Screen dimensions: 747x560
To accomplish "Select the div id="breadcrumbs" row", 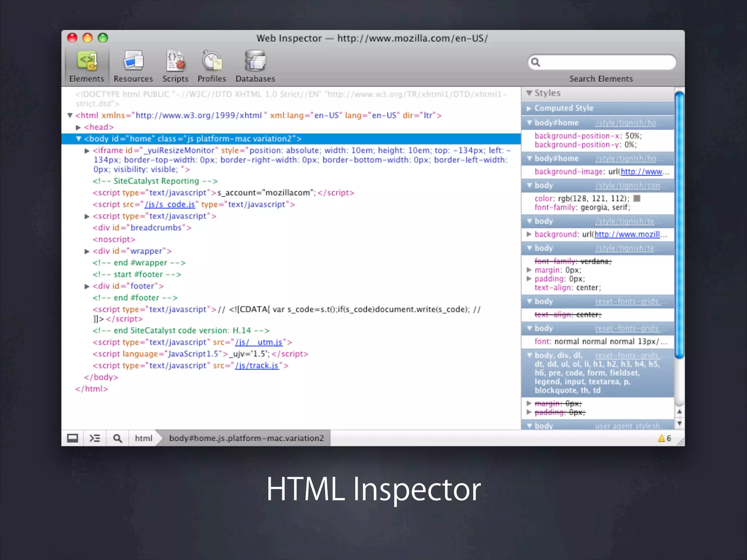I will [x=142, y=228].
